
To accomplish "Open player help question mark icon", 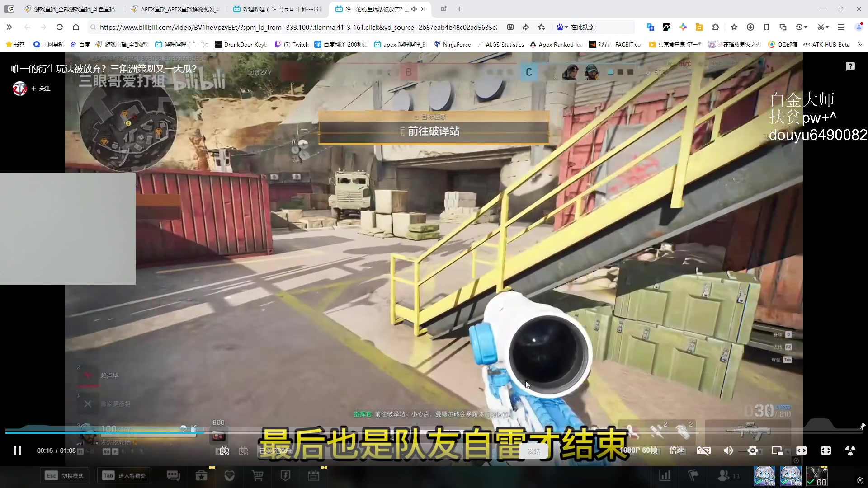I will pyautogui.click(x=850, y=67).
